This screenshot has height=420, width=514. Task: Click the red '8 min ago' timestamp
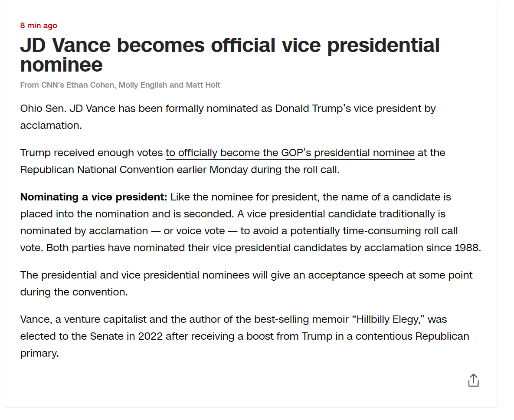pyautogui.click(x=39, y=26)
